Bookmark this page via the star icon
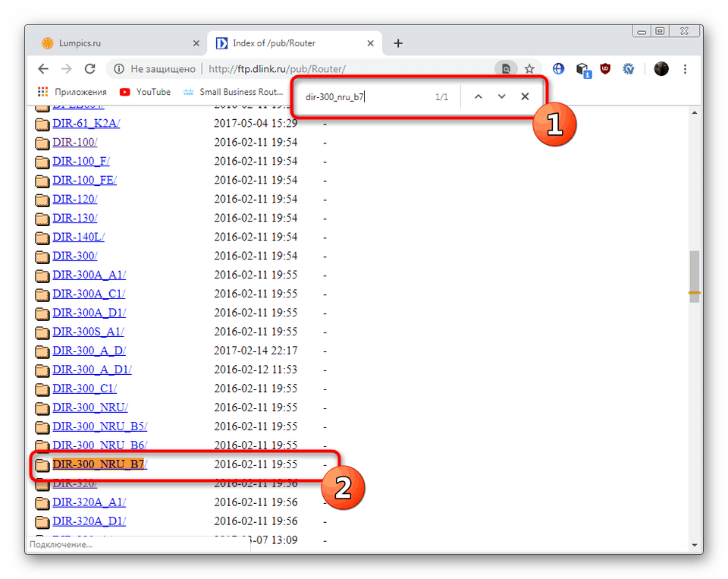The width and height of the screenshot is (728, 579). tap(529, 68)
